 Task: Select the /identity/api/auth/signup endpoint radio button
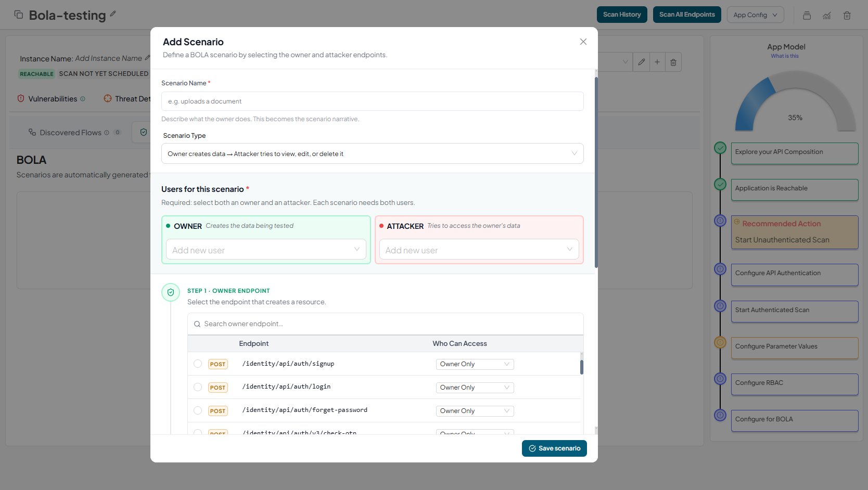tap(198, 364)
